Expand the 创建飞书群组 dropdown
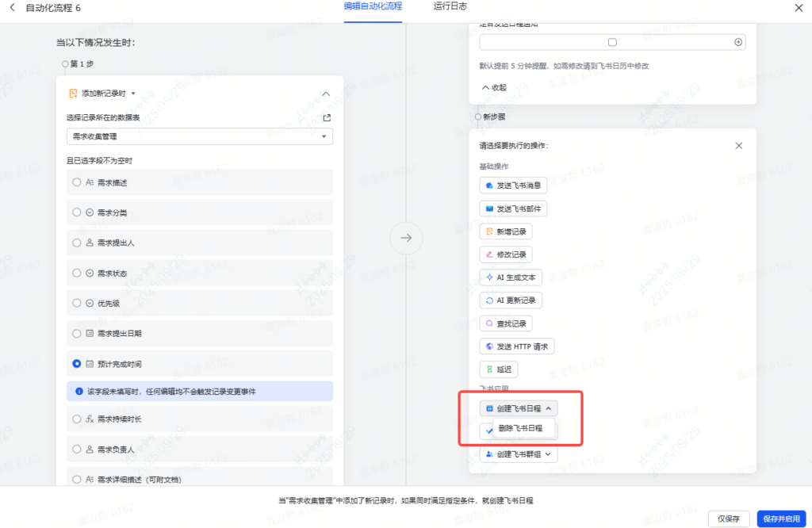This screenshot has height=528, width=812. pos(519,455)
